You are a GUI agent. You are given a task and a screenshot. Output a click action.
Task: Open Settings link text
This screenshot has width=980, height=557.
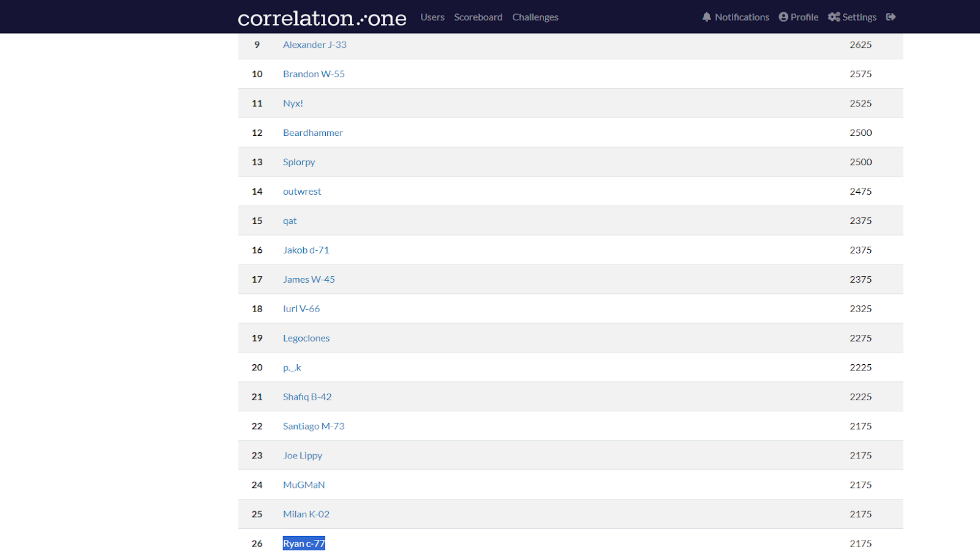tap(859, 17)
